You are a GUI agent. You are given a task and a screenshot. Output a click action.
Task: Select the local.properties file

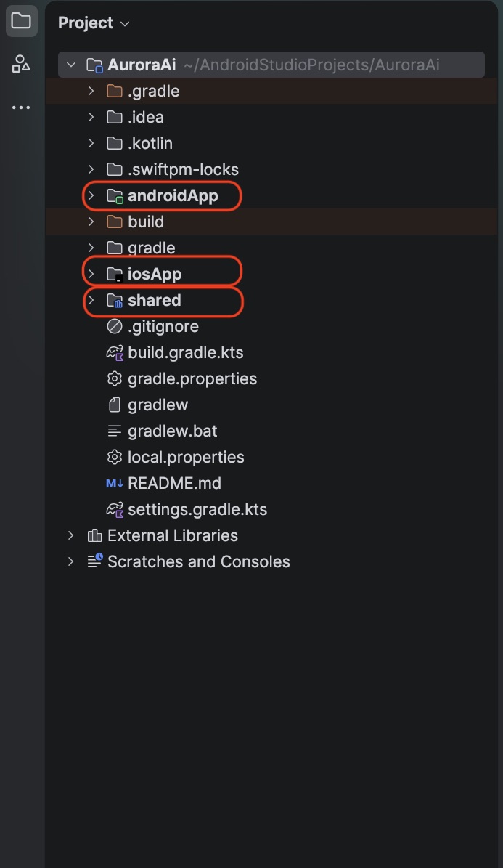tap(185, 458)
